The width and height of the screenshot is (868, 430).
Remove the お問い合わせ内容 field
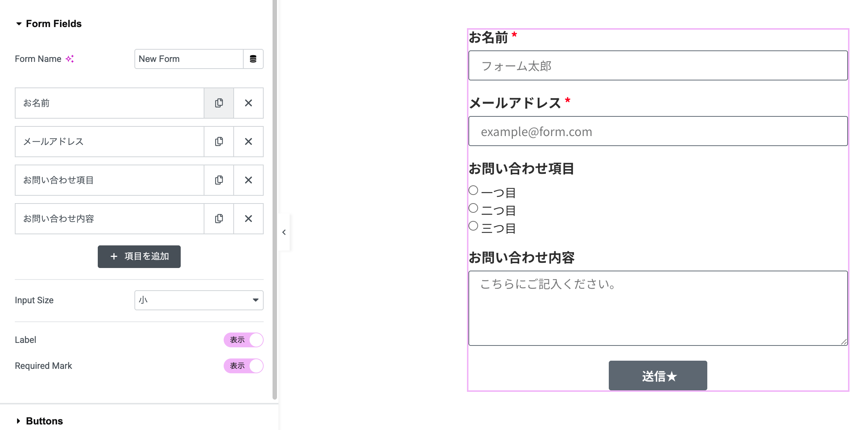click(x=248, y=219)
